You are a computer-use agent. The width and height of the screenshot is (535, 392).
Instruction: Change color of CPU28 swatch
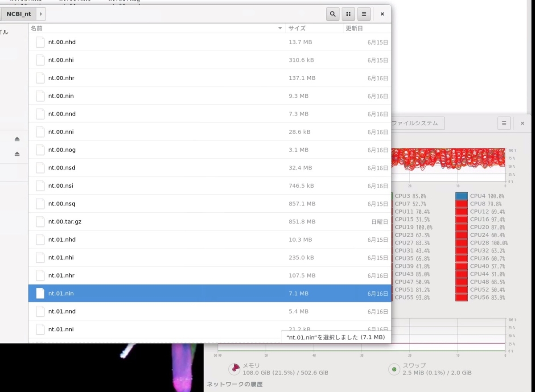click(x=461, y=243)
